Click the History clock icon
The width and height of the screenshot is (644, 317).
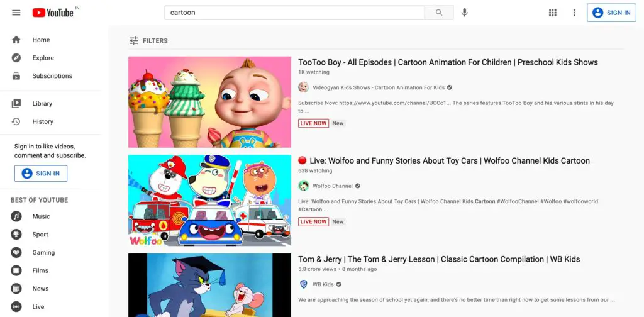16,121
